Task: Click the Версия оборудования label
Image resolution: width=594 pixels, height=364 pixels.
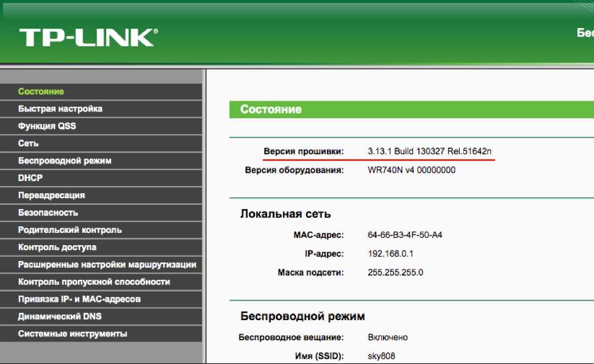Action: pyautogui.click(x=295, y=170)
